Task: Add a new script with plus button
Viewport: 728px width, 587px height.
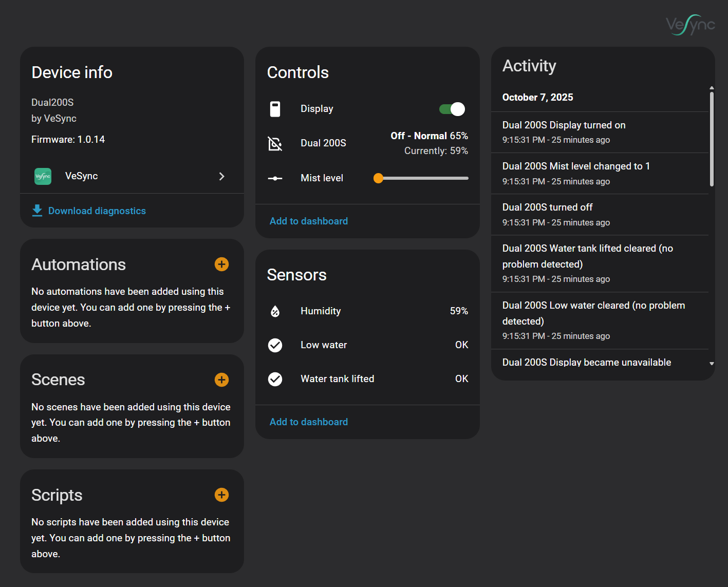Action: [x=221, y=495]
